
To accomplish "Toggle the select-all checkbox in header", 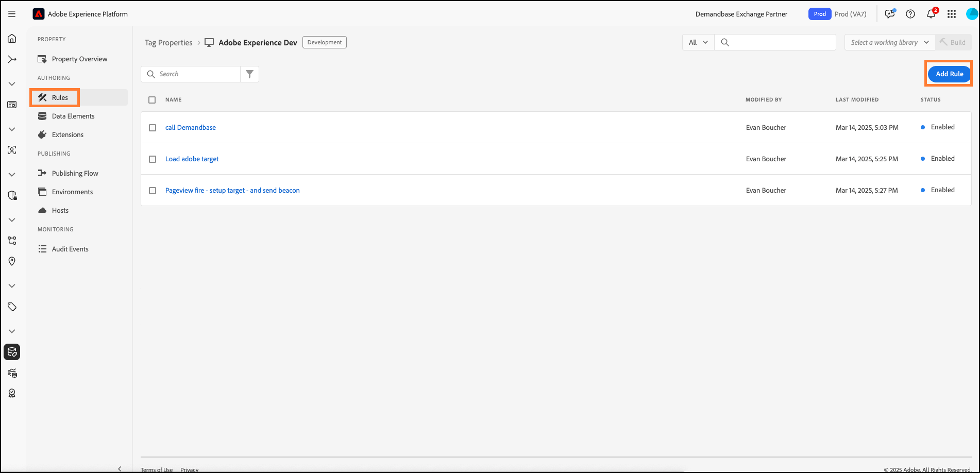I will click(x=152, y=100).
